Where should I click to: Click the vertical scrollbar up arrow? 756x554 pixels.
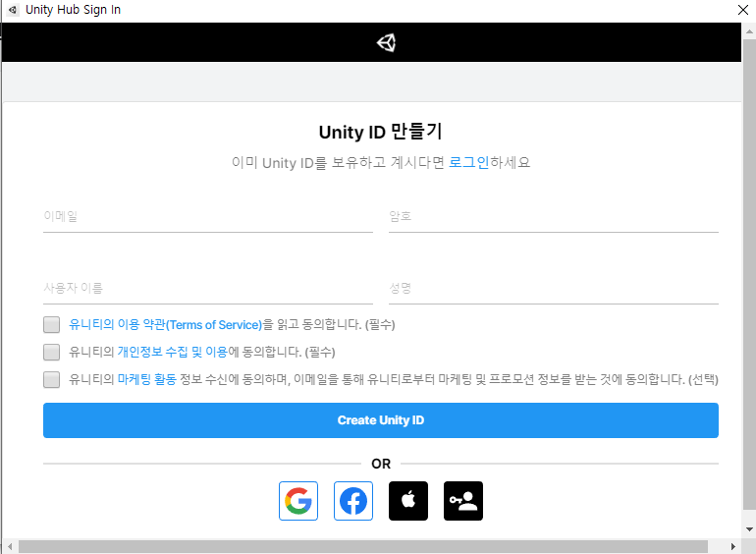(x=749, y=31)
